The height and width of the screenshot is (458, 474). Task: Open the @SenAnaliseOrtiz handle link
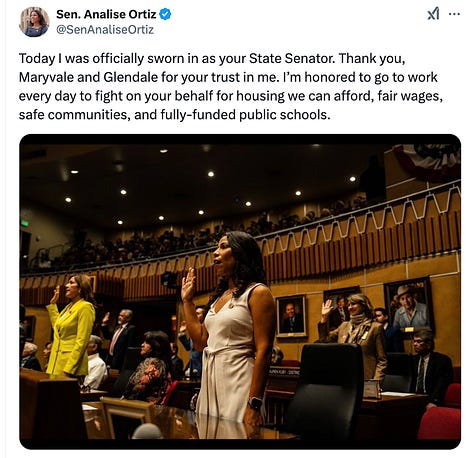pos(105,30)
